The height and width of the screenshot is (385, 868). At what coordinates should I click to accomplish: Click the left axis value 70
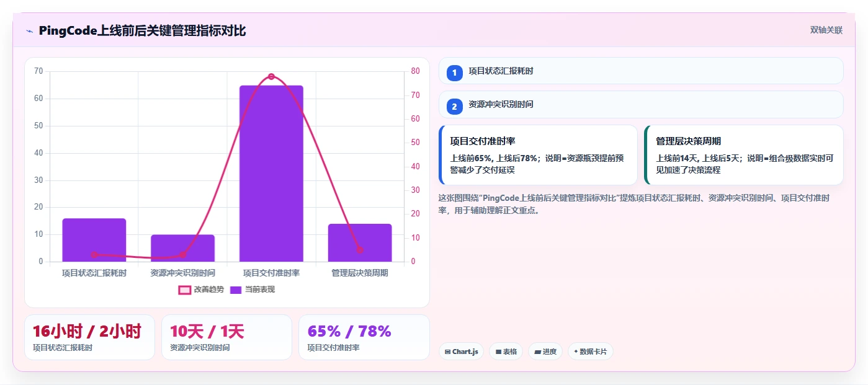pos(38,71)
